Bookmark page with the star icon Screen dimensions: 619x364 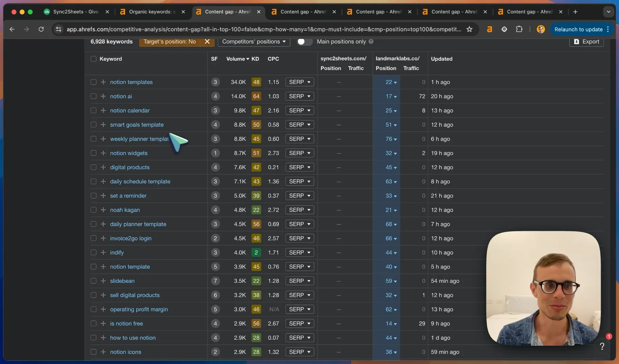point(469,29)
